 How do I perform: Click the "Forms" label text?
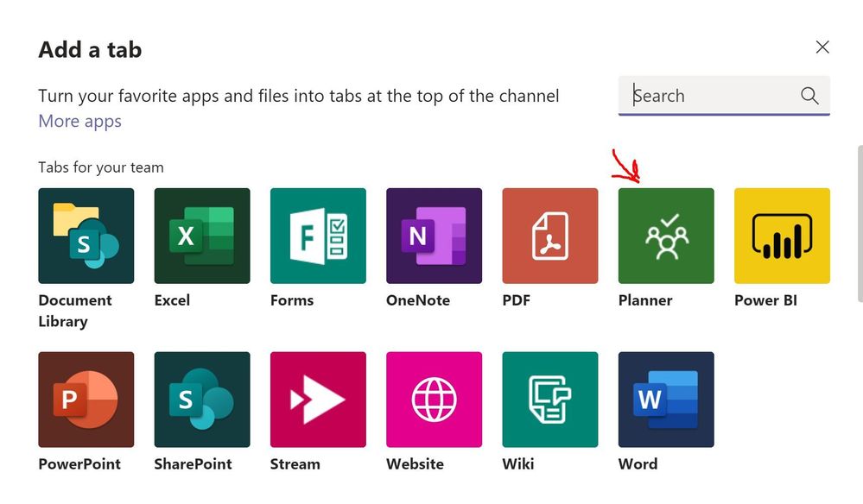(x=292, y=300)
